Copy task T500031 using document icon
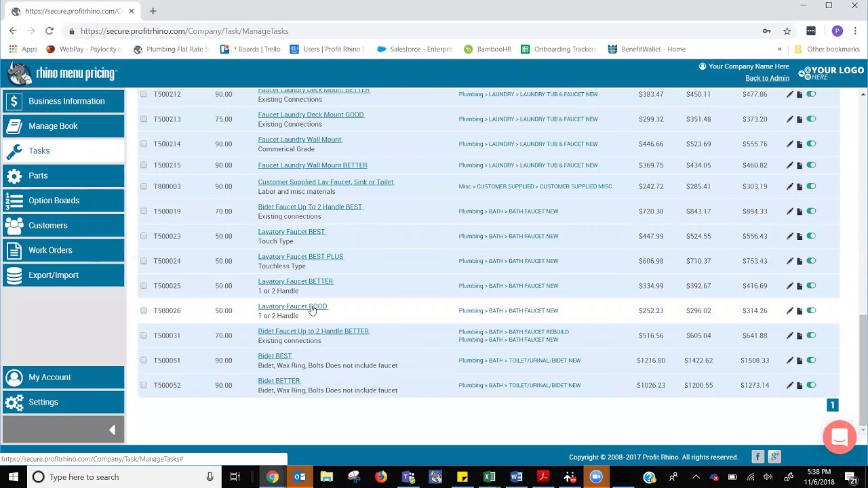The height and width of the screenshot is (488, 868). [x=800, y=335]
